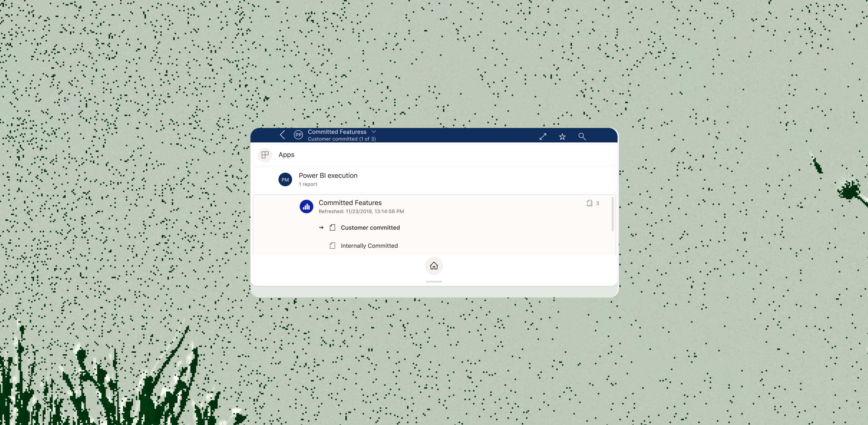The width and height of the screenshot is (868, 425).
Task: Click the Committed Features bar chart icon
Action: [306, 206]
